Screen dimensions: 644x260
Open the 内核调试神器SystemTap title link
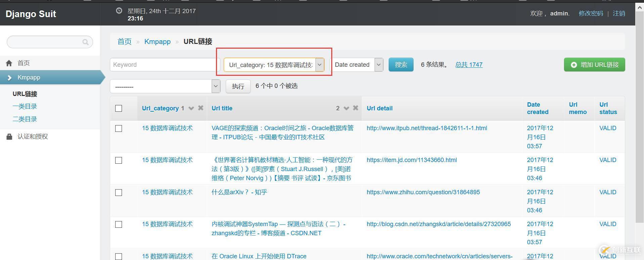tap(278, 228)
